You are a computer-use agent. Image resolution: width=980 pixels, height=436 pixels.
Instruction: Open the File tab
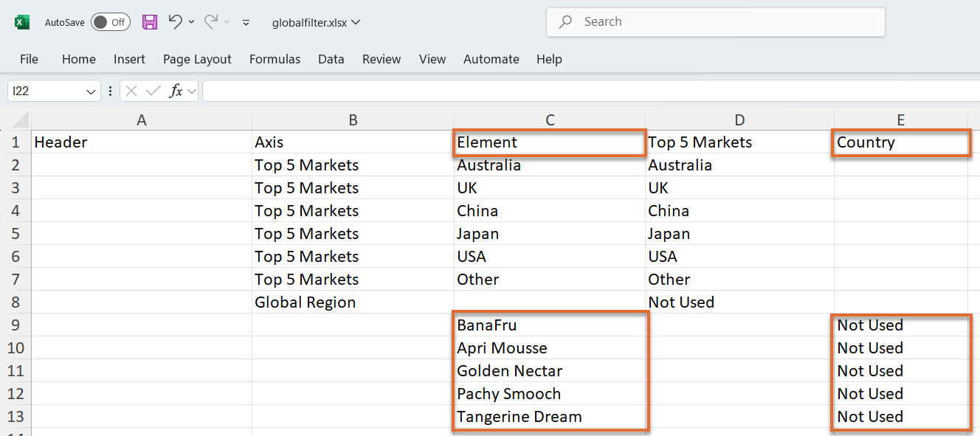29,59
